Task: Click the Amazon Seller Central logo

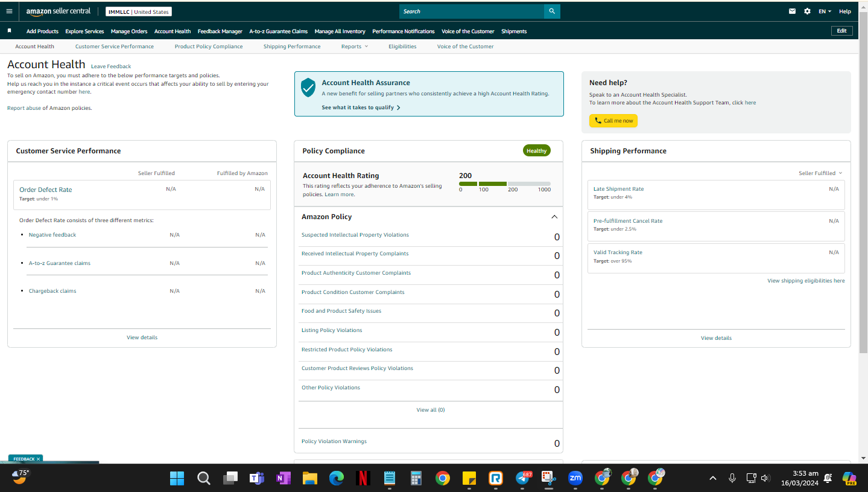Action: [59, 11]
